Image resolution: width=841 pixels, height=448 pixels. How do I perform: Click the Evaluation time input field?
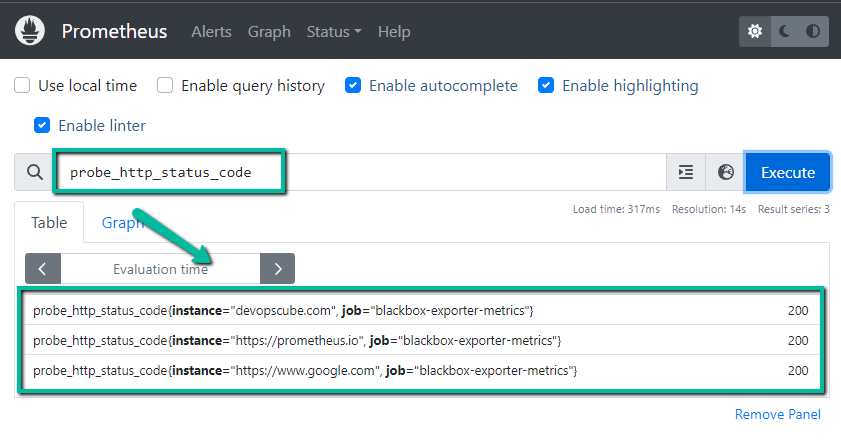(x=160, y=269)
